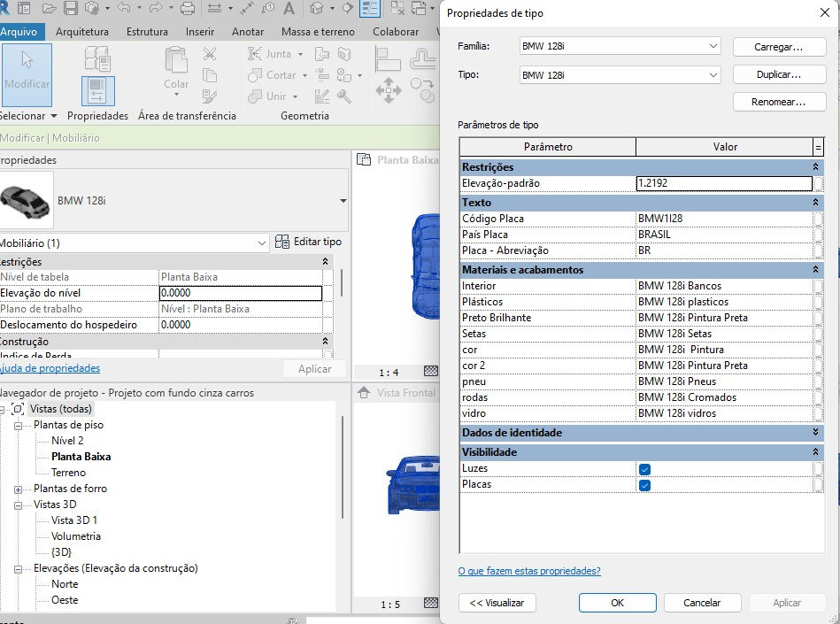Viewport: 840px width, 624px height.
Task: Click the project browser vertical scrollbar
Action: tap(343, 467)
